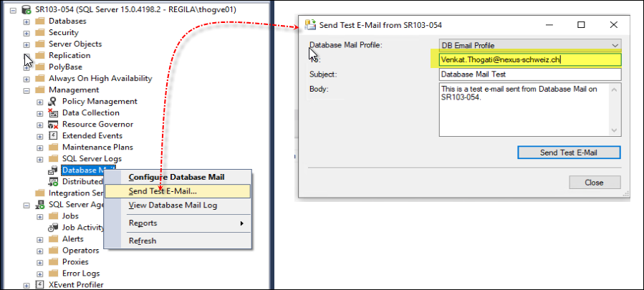Select the Operators tree item
Screen dimensions: 644x290
point(80,251)
